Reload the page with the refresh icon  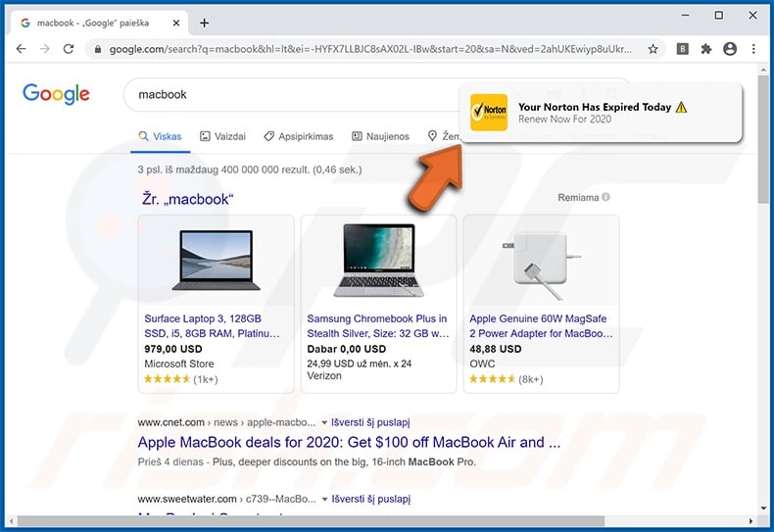(x=69, y=49)
